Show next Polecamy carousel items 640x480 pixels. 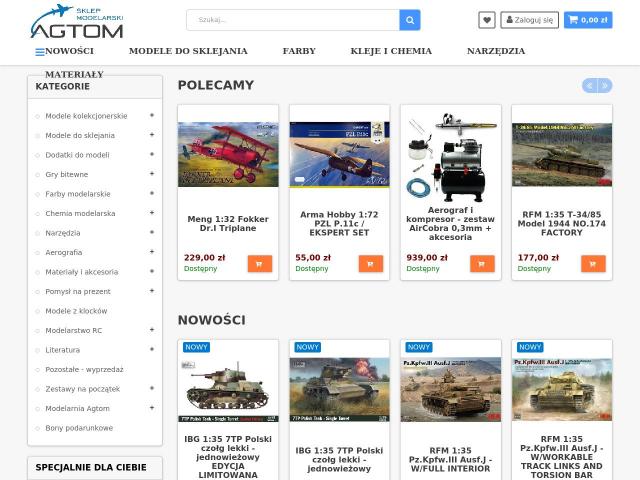tap(605, 86)
